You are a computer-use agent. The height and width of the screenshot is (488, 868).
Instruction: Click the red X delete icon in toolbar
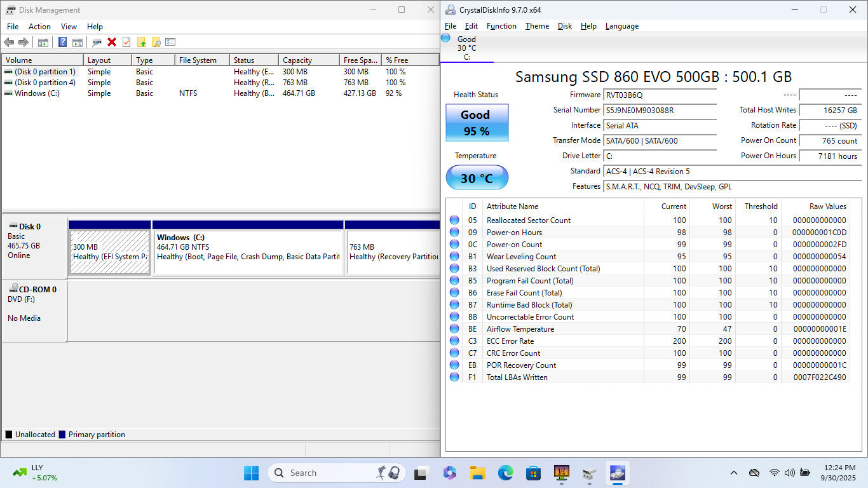click(x=112, y=42)
